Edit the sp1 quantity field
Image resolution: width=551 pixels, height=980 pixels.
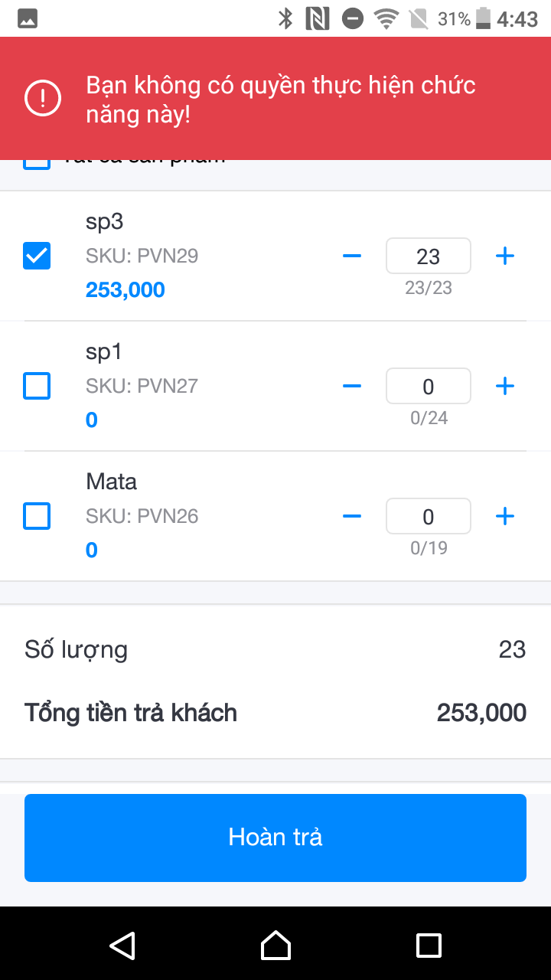[428, 386]
